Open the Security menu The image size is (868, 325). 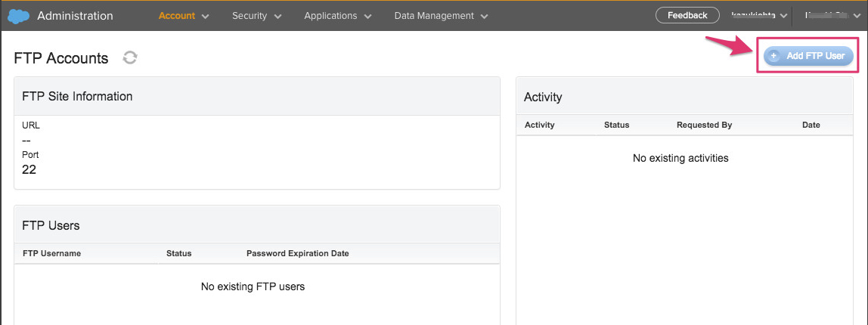(250, 16)
